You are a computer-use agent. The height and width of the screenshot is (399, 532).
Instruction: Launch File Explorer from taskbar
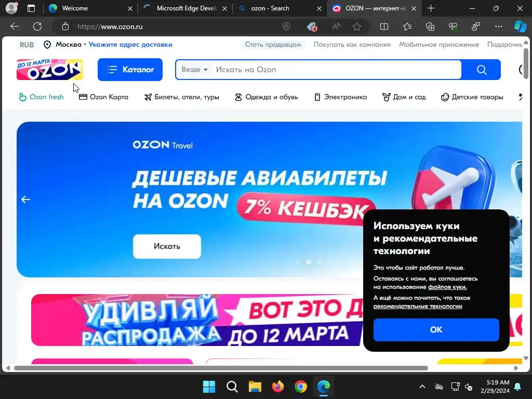[255, 387]
